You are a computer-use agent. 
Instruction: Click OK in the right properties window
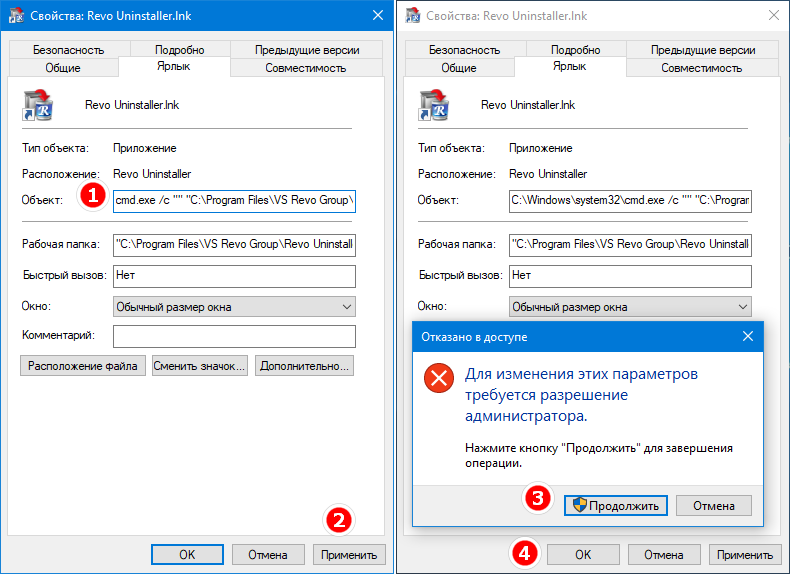click(x=583, y=554)
